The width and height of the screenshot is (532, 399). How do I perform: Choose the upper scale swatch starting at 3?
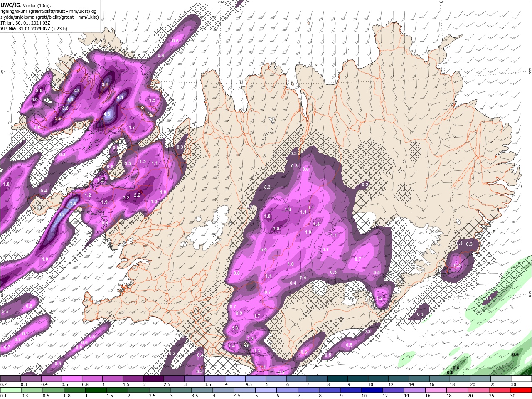click(x=194, y=379)
